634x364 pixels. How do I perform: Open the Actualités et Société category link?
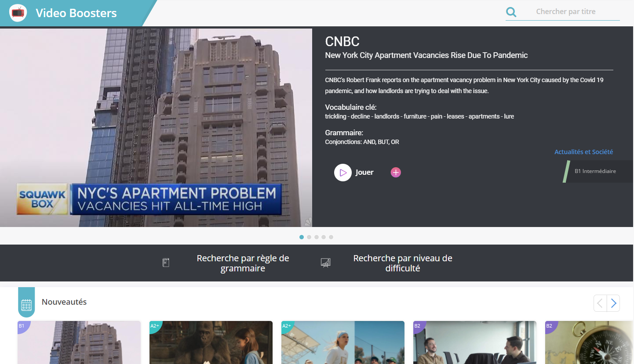583,152
